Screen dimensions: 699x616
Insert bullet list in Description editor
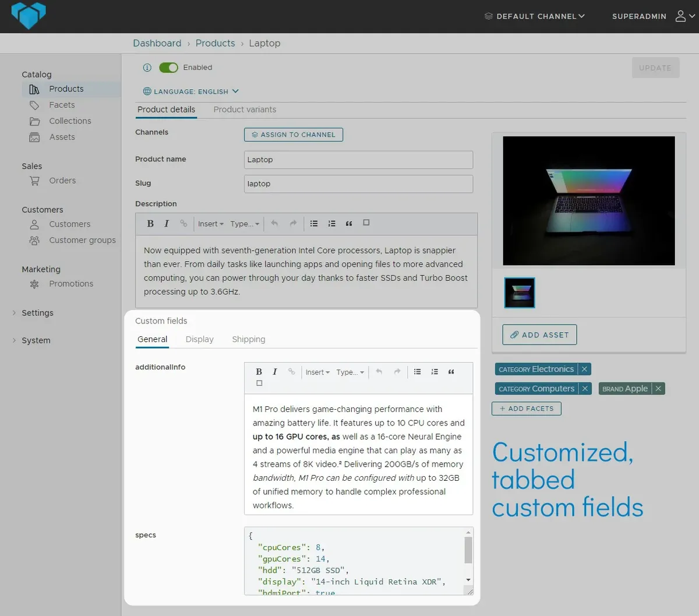pyautogui.click(x=314, y=224)
